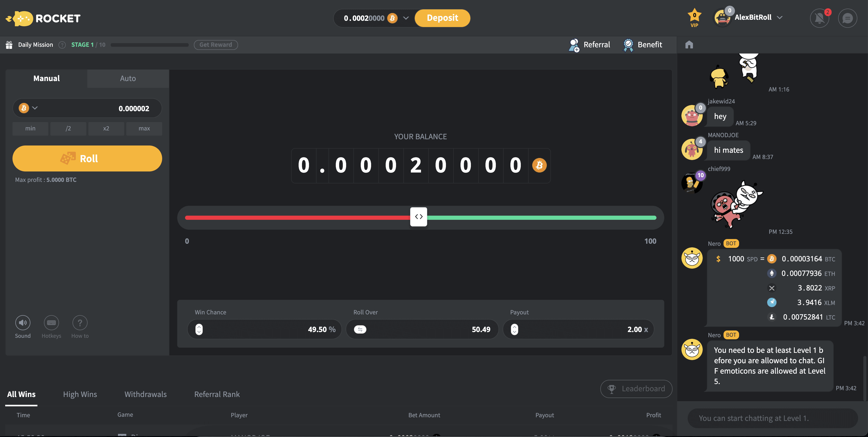
Task: Toggle the chat panel bubble icon
Action: (x=847, y=18)
